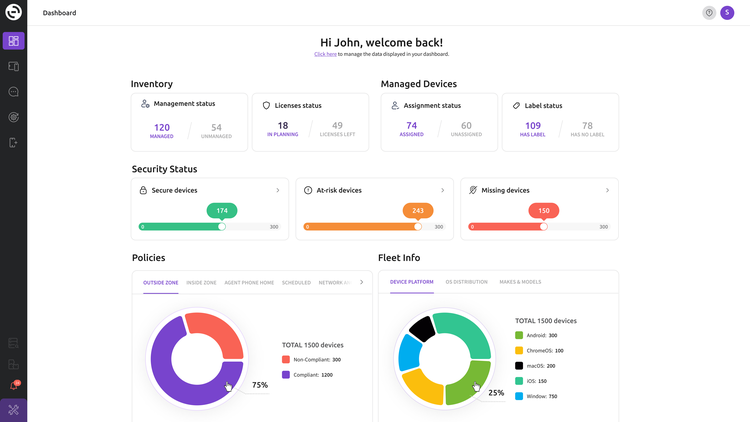Click the help icon in top bar
The height and width of the screenshot is (422, 750).
(x=709, y=13)
